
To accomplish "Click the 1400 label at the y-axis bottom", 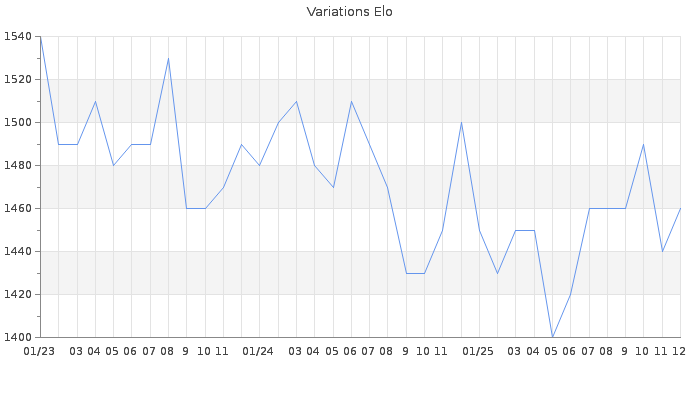I will coord(18,338).
